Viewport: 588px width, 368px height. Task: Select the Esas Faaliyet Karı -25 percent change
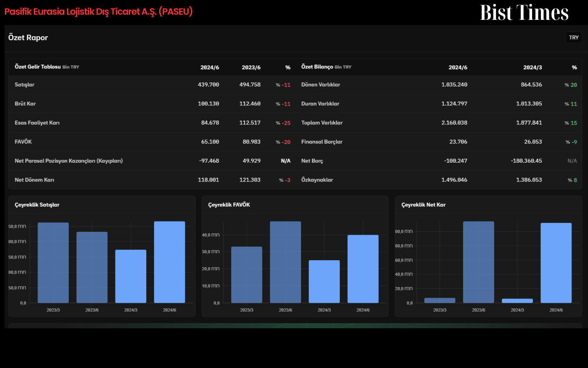(x=283, y=123)
